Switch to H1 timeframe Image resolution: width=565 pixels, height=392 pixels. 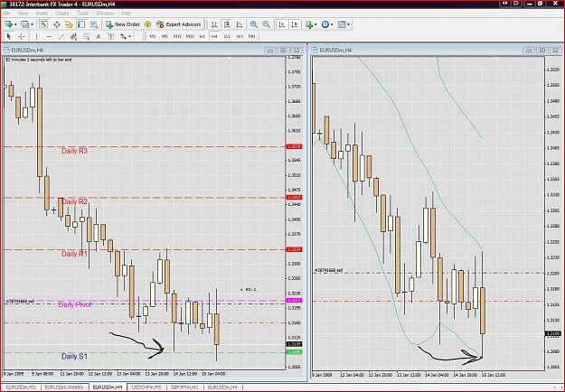(x=202, y=36)
